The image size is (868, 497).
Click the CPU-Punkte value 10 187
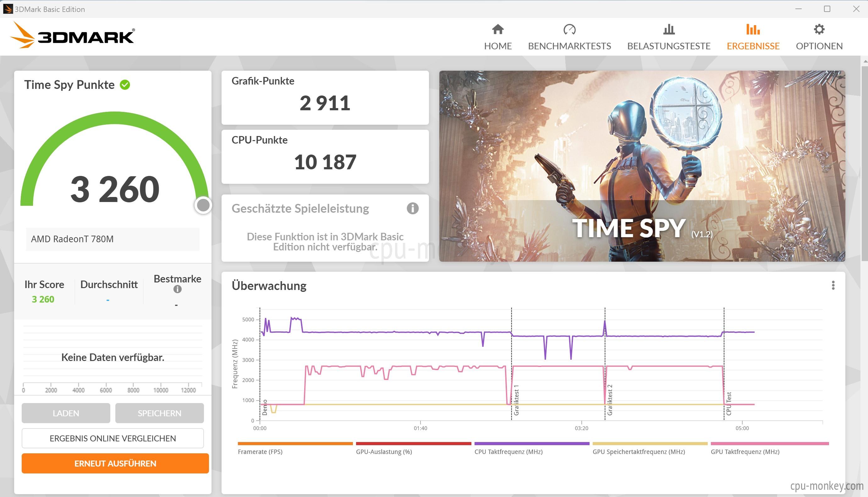(x=325, y=162)
